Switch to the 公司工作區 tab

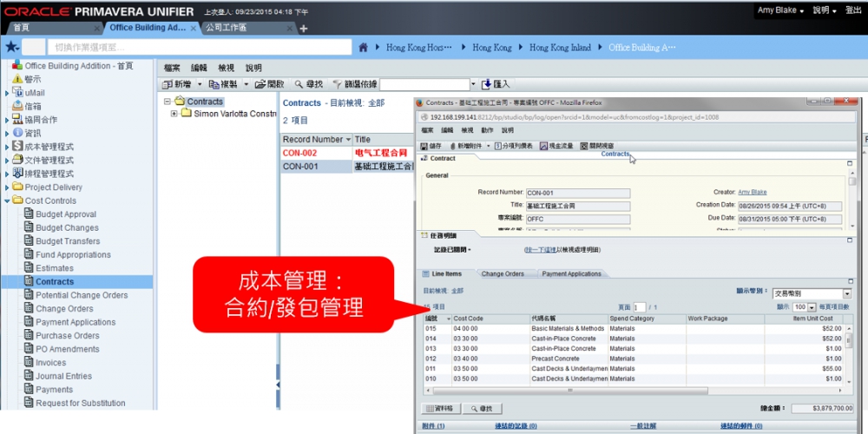[x=226, y=28]
